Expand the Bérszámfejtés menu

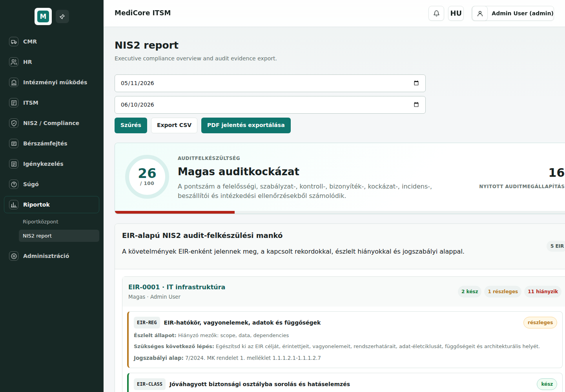[52, 143]
